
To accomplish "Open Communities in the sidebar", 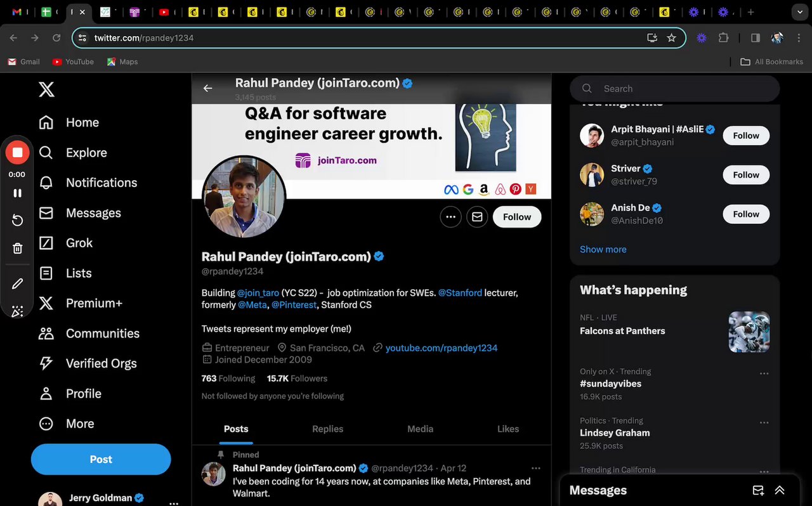I will 89,334.
